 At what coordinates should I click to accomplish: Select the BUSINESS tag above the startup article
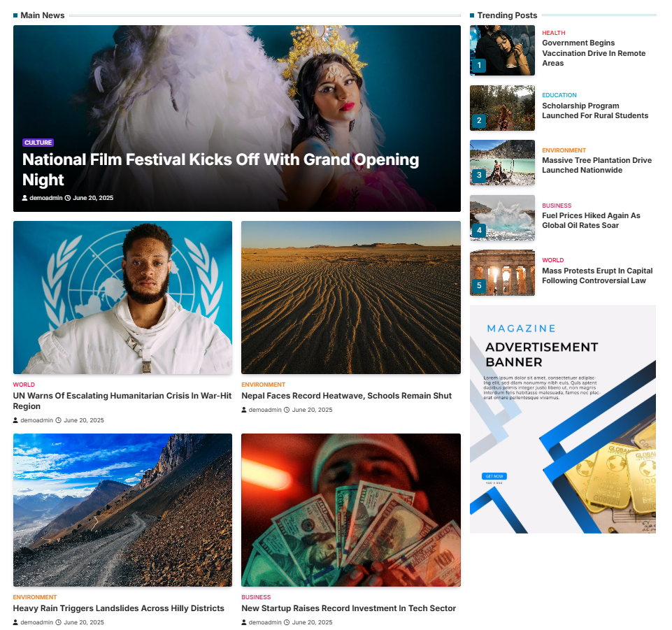pos(256,597)
